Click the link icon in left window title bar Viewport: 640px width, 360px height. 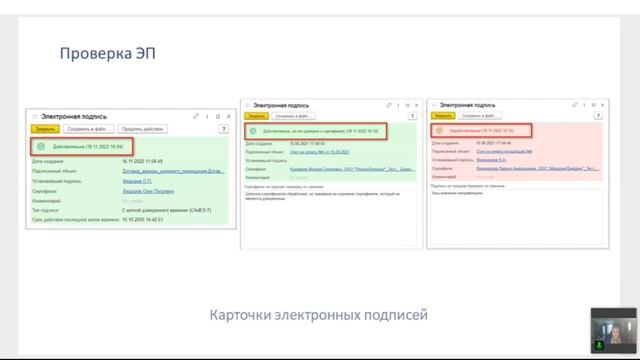(x=196, y=116)
